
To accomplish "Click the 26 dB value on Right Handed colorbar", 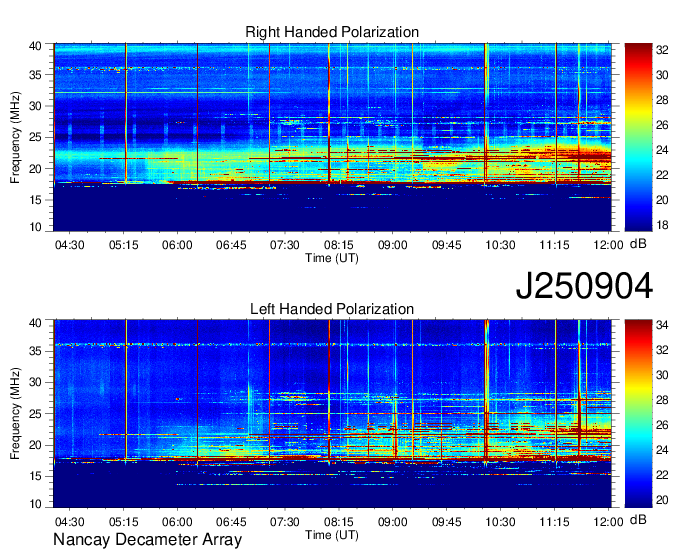I will (x=662, y=125).
